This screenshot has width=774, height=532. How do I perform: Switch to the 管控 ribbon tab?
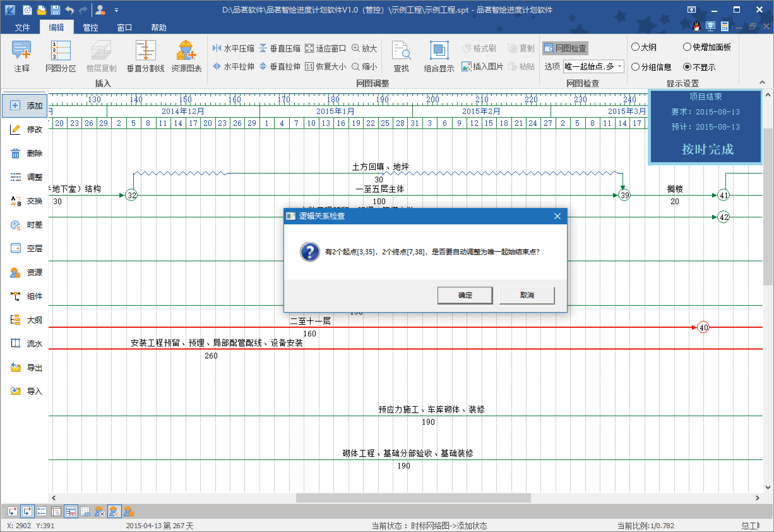point(90,27)
